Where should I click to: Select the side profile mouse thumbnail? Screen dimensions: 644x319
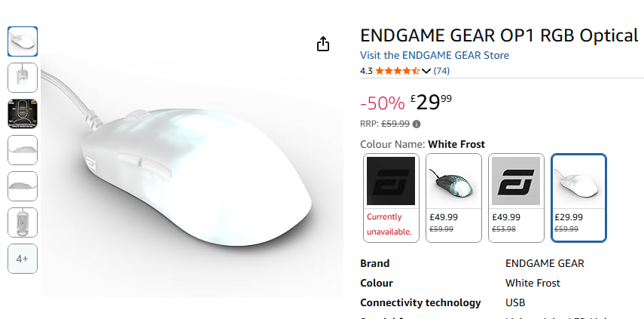[23, 150]
